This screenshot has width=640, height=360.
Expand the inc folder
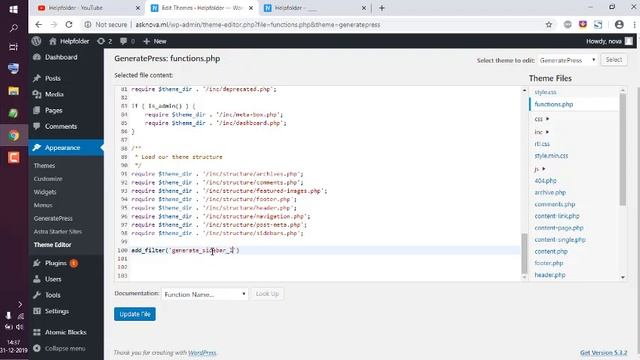542,132
